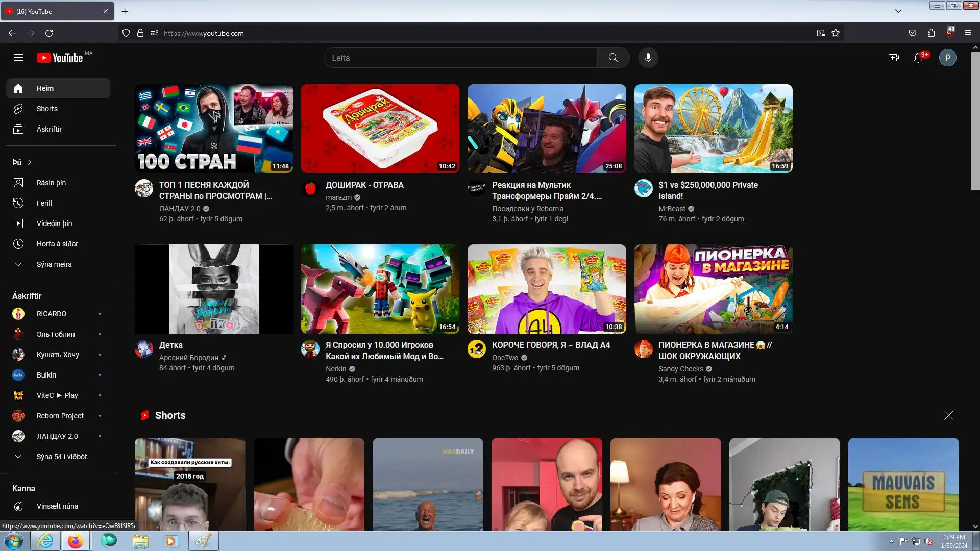The image size is (980, 551).
Task: Open Shorts from the sidebar
Action: 47,109
